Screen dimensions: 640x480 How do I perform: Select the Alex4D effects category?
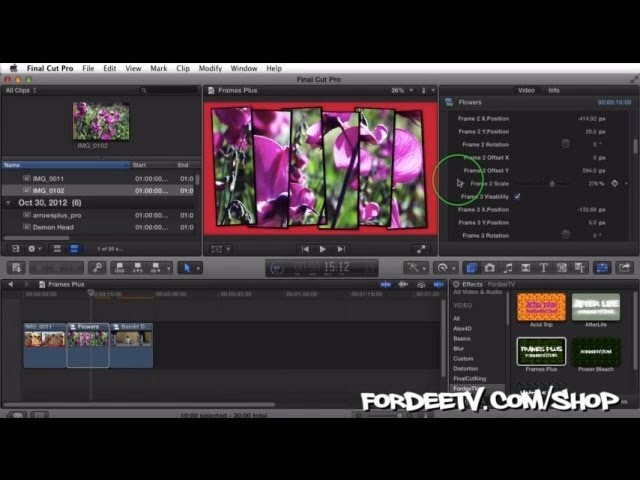(x=462, y=329)
